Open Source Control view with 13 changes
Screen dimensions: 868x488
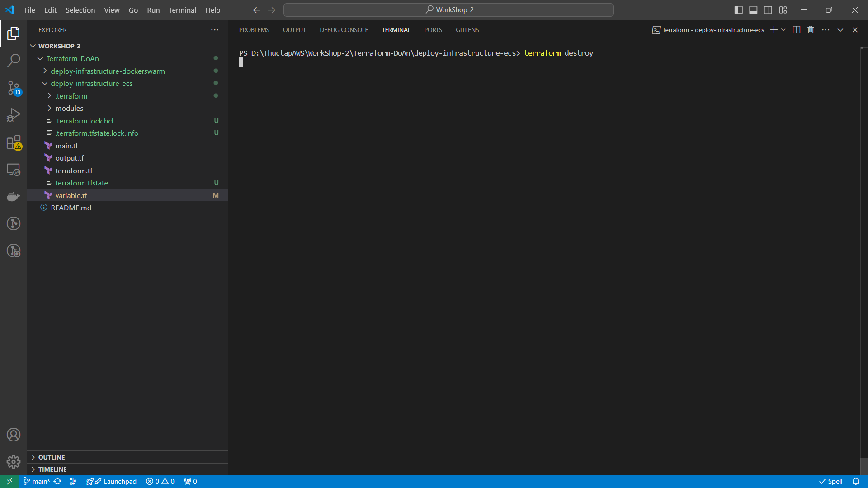pos(14,88)
